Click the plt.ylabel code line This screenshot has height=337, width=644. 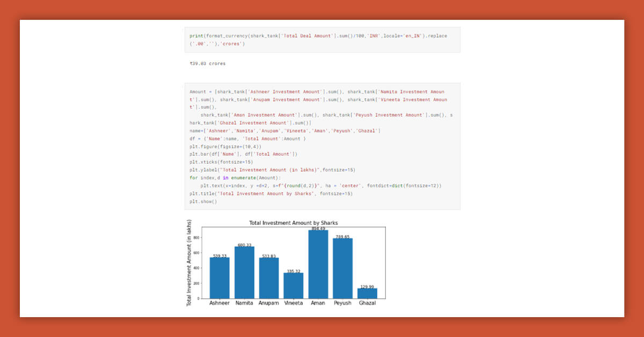pos(272,170)
